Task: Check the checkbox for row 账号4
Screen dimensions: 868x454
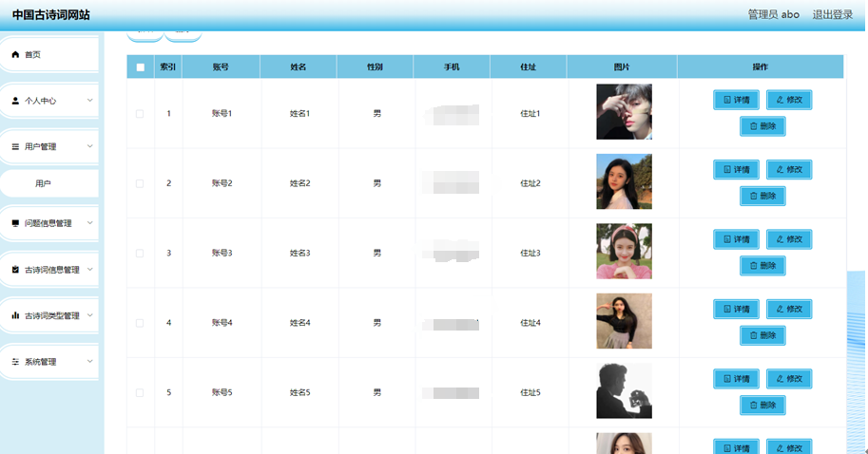Action: click(140, 323)
